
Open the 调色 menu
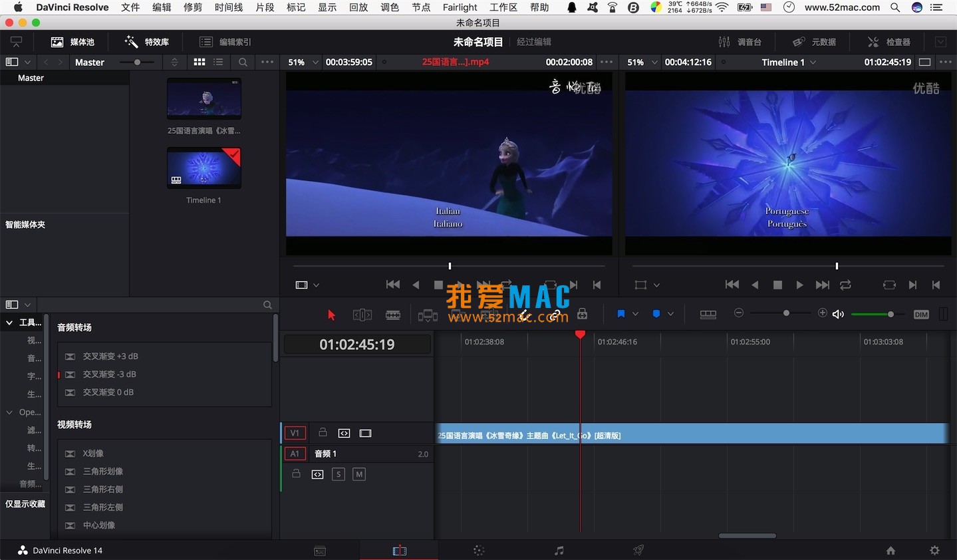(x=390, y=7)
